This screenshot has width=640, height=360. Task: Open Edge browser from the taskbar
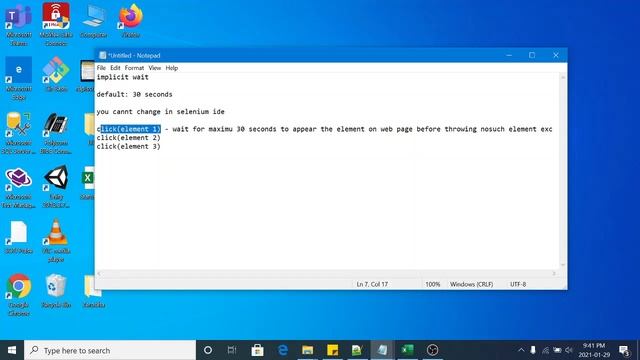tap(282, 350)
